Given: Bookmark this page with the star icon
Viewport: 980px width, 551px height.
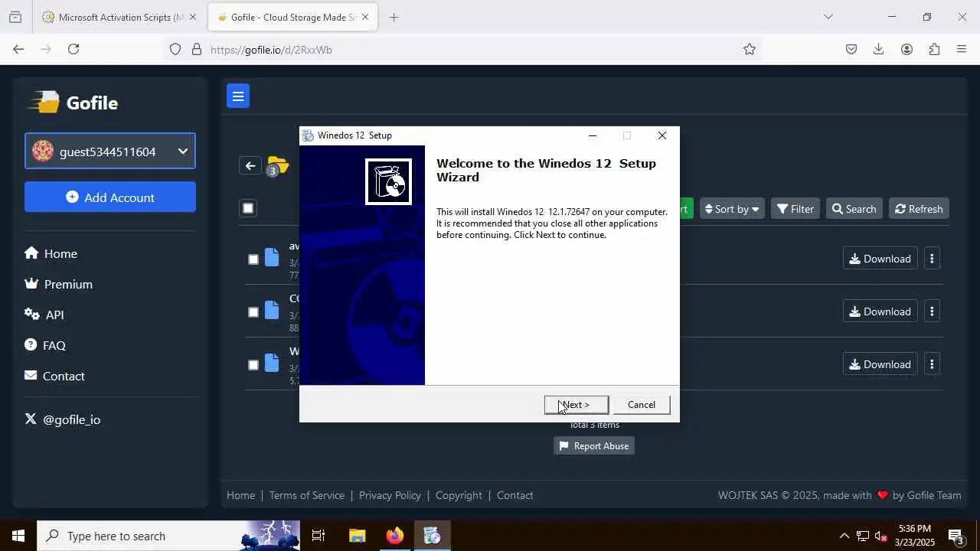Looking at the screenshot, I should pos(750,49).
